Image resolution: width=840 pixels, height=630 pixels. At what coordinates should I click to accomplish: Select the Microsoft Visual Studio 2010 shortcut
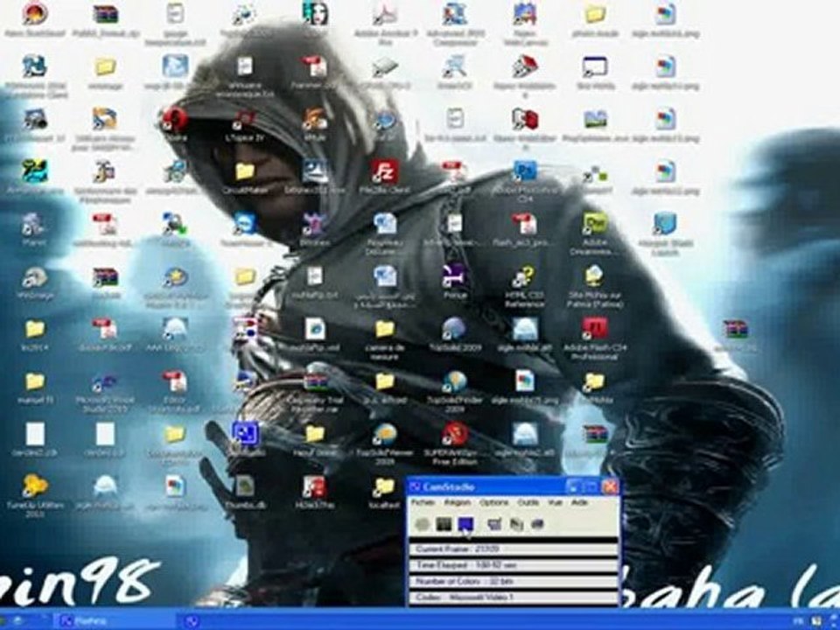tap(104, 391)
